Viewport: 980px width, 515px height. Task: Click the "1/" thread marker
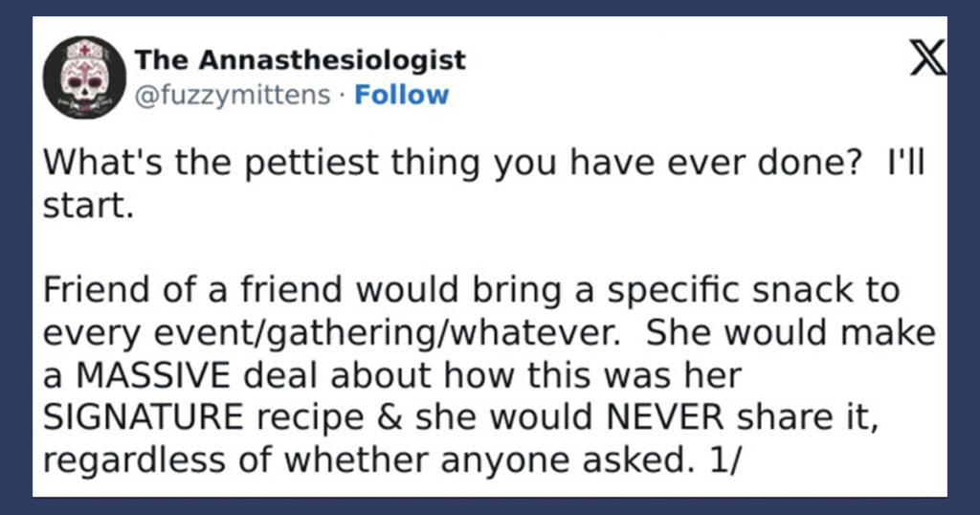(724, 460)
